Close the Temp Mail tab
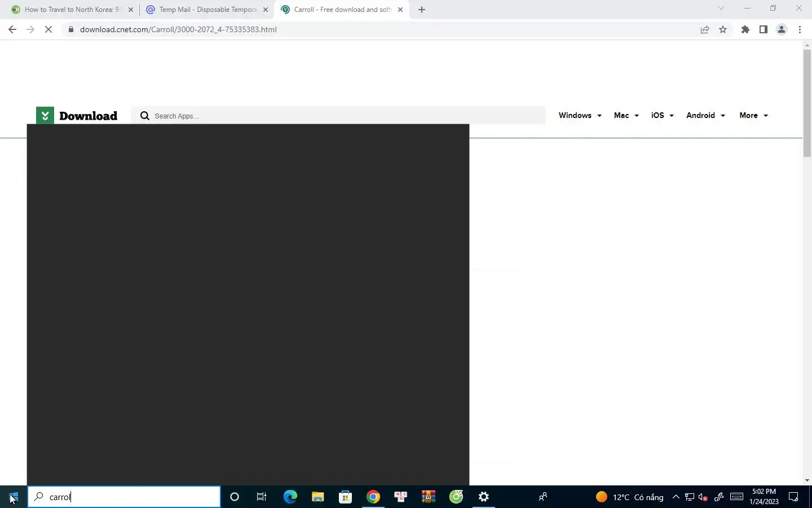 click(x=266, y=10)
